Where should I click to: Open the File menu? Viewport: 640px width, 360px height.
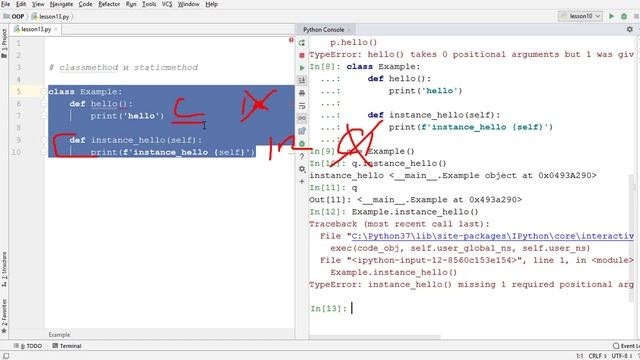click(5, 4)
